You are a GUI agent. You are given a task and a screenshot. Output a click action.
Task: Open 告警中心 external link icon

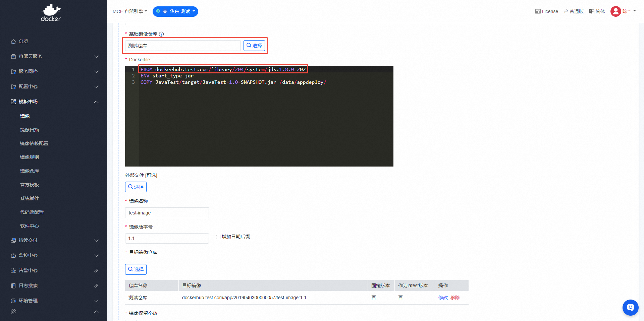(x=96, y=270)
